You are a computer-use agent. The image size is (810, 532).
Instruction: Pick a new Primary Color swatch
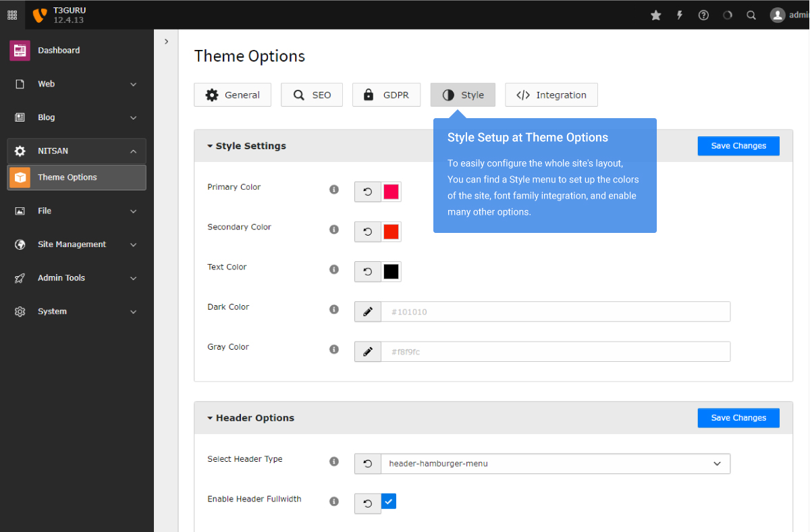point(391,191)
